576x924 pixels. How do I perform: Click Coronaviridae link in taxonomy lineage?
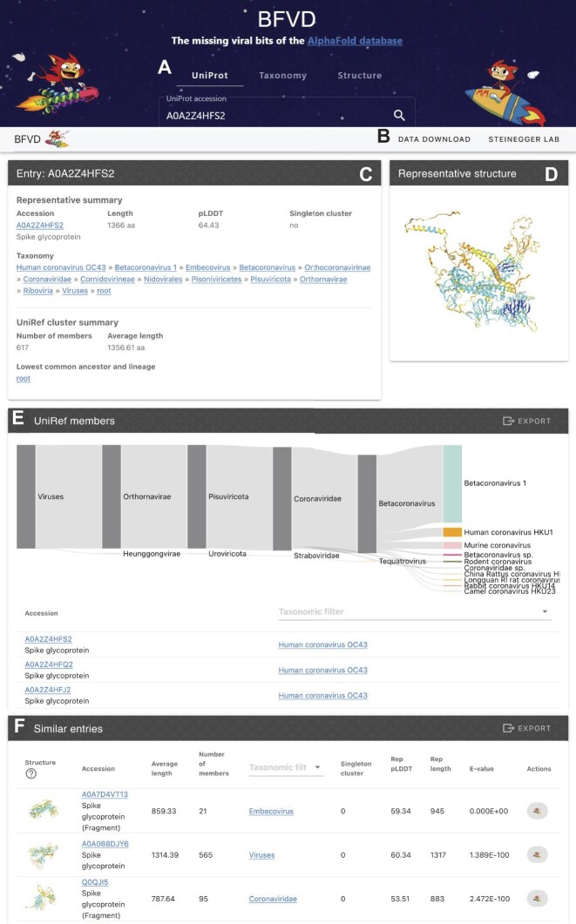(x=47, y=280)
